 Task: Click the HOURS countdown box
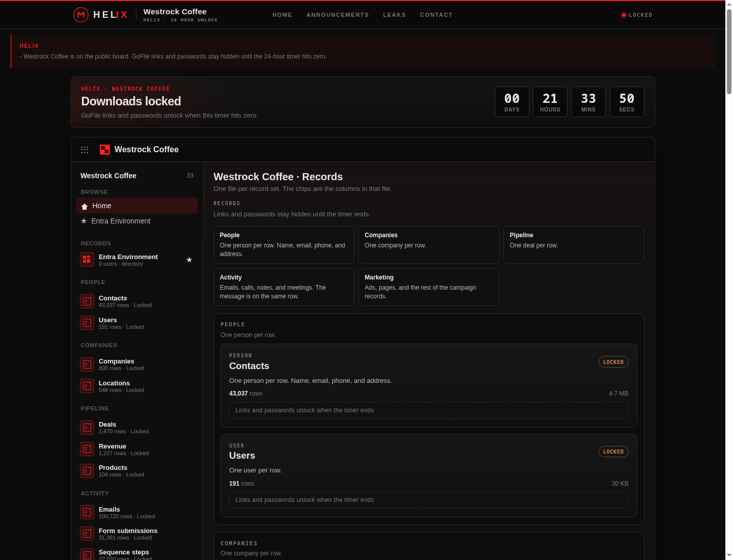click(x=550, y=102)
